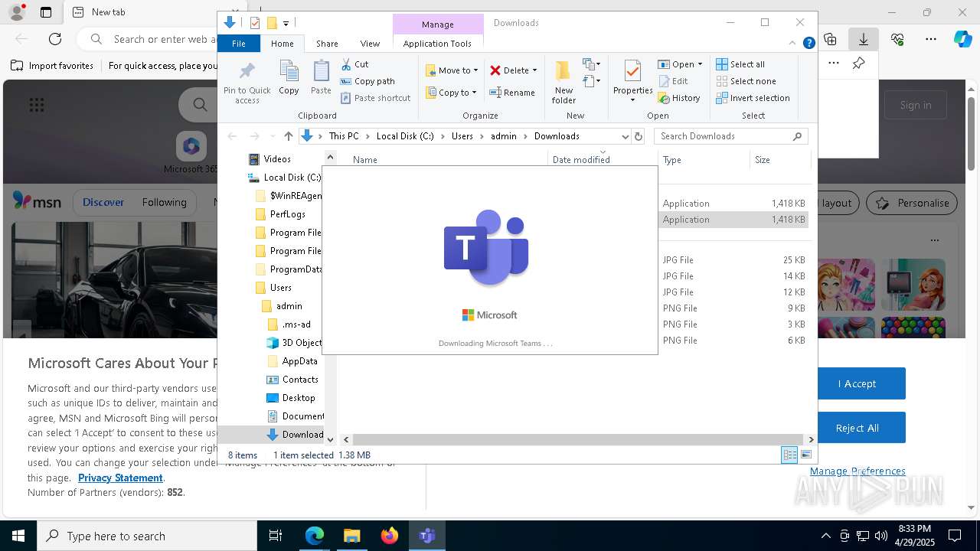Create a New folder from ribbon
Image resolution: width=980 pixels, height=551 pixels.
(x=563, y=83)
